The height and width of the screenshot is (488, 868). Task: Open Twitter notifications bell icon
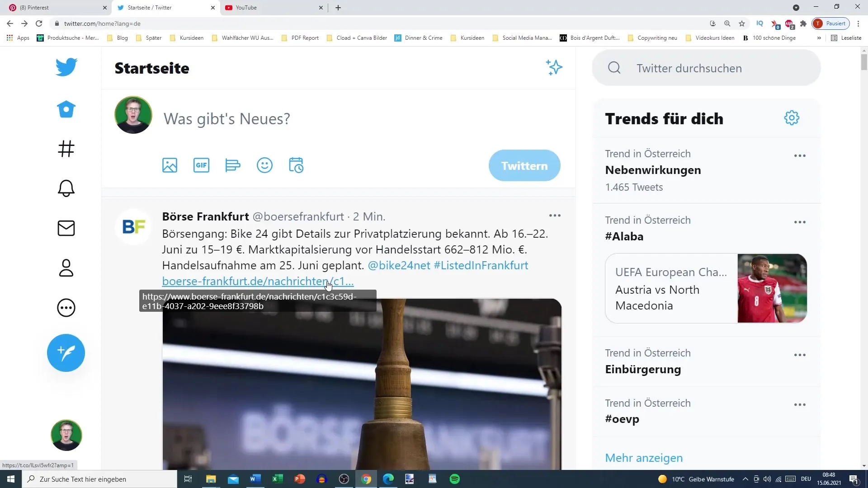click(66, 188)
